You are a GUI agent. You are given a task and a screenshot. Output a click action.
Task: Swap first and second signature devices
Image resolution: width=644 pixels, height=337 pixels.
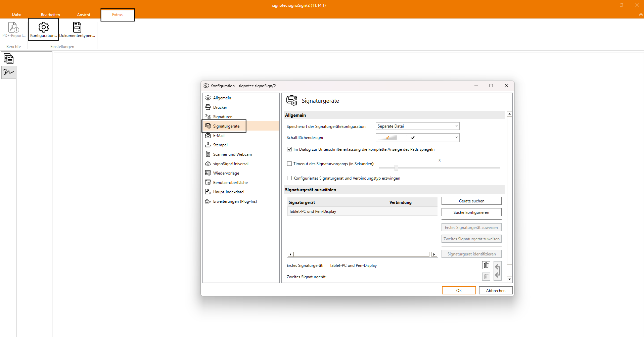(x=498, y=271)
